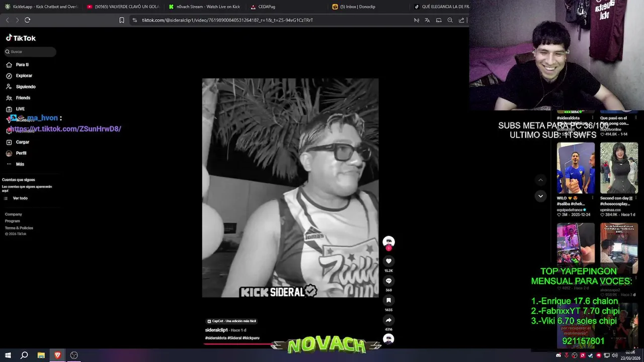Image resolution: width=644 pixels, height=362 pixels.
Task: Switch to the CEDAPug tab
Action: point(287,7)
